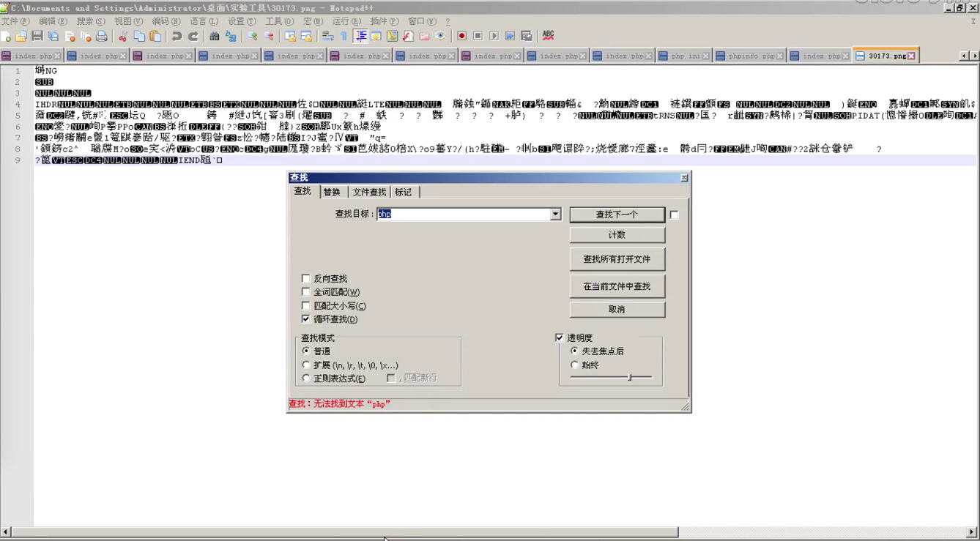
Task: Select the 扩展 search mode radio
Action: (306, 365)
